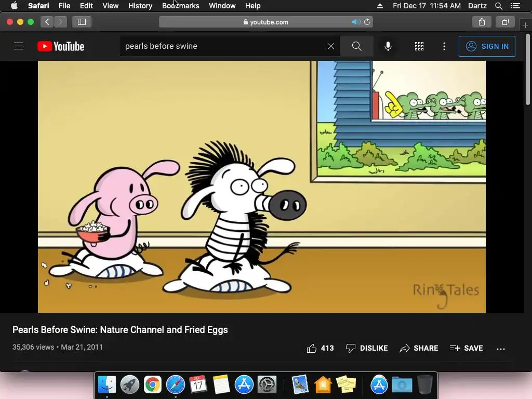Open App Store next to Notes
The image size is (532, 399).
click(244, 384)
